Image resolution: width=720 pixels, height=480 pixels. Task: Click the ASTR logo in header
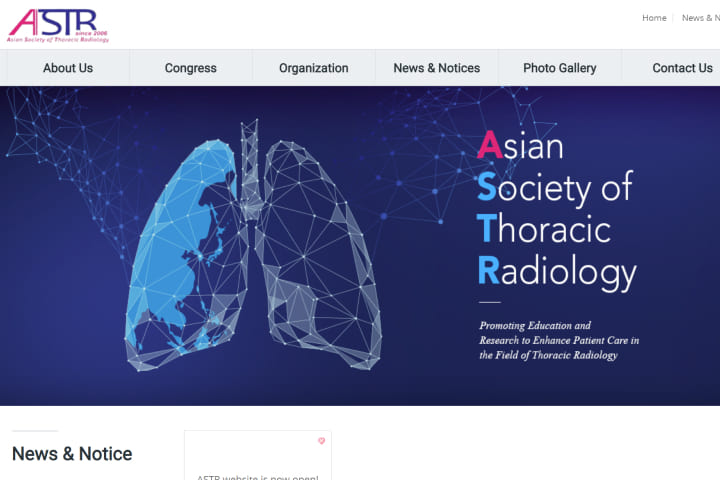coord(58,26)
